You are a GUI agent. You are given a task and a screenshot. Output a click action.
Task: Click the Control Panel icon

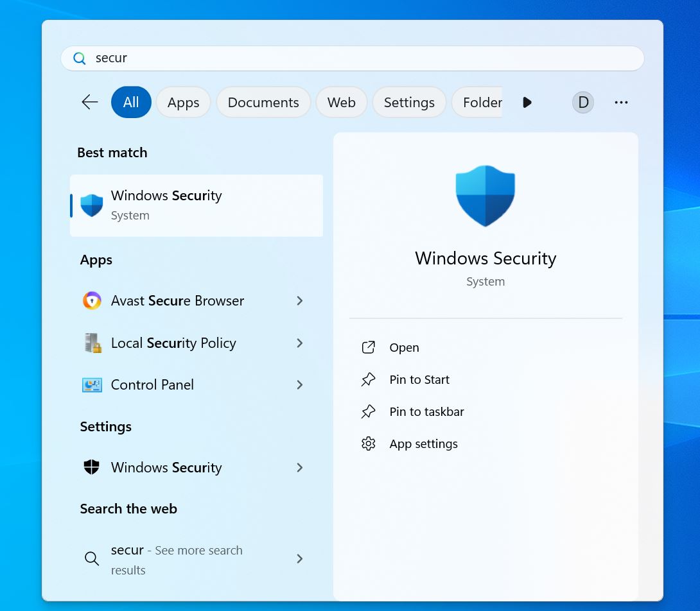point(92,384)
